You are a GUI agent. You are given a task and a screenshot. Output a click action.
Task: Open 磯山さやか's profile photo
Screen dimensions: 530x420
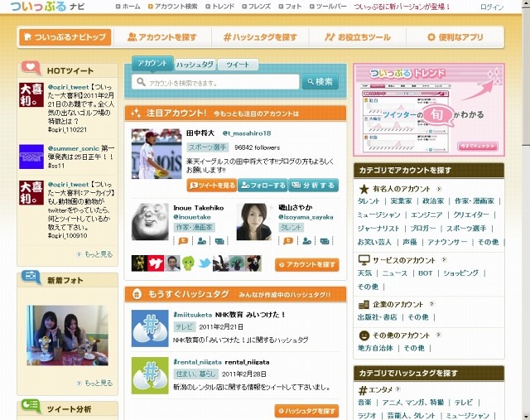point(254,221)
